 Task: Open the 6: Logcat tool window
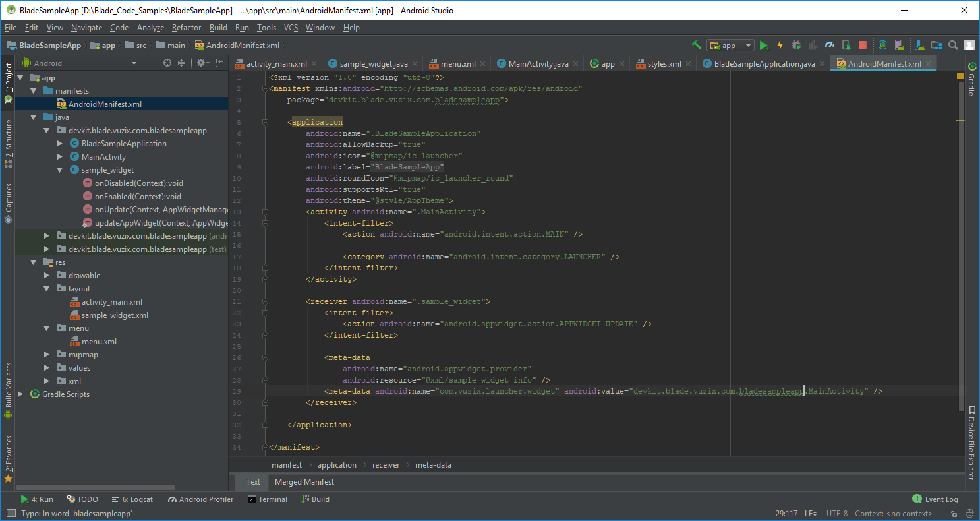click(x=132, y=499)
